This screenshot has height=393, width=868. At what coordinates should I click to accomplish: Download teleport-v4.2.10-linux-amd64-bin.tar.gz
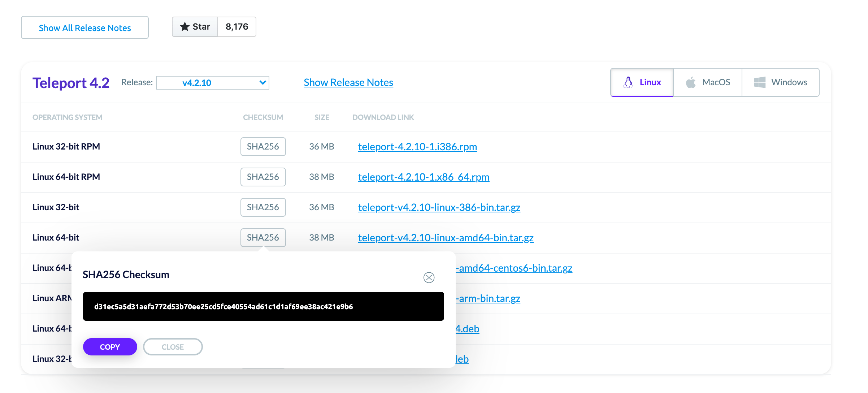pyautogui.click(x=446, y=238)
